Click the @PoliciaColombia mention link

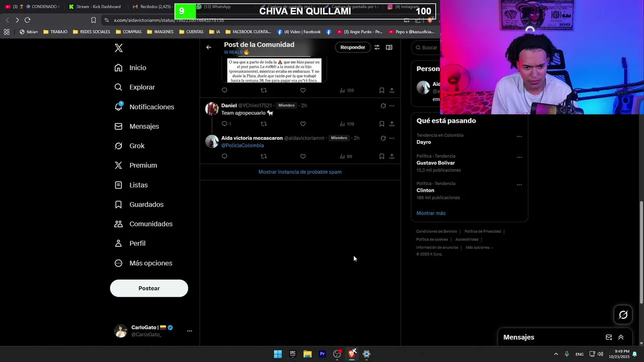coord(243,145)
